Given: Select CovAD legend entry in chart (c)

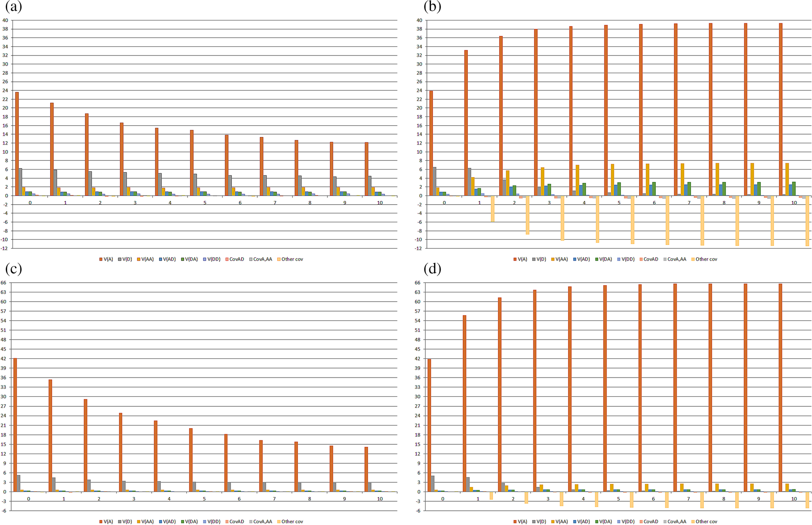Looking at the screenshot, I should coord(234,522).
